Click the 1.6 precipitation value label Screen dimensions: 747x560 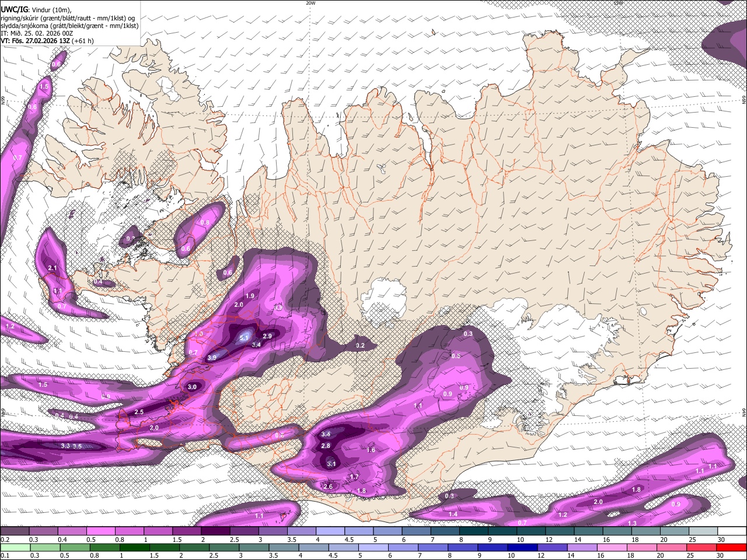coord(371,450)
